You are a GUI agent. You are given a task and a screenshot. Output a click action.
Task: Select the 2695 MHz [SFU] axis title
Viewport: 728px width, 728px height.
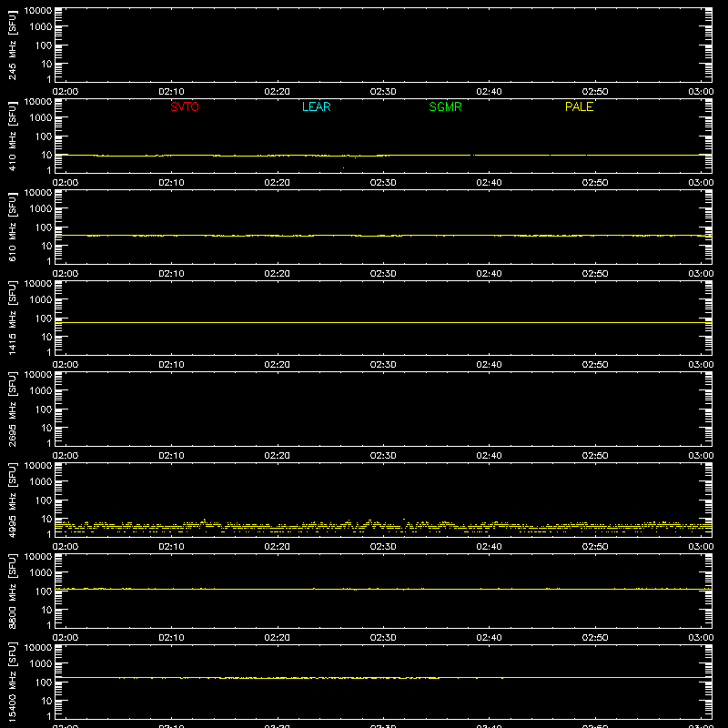pos(12,409)
